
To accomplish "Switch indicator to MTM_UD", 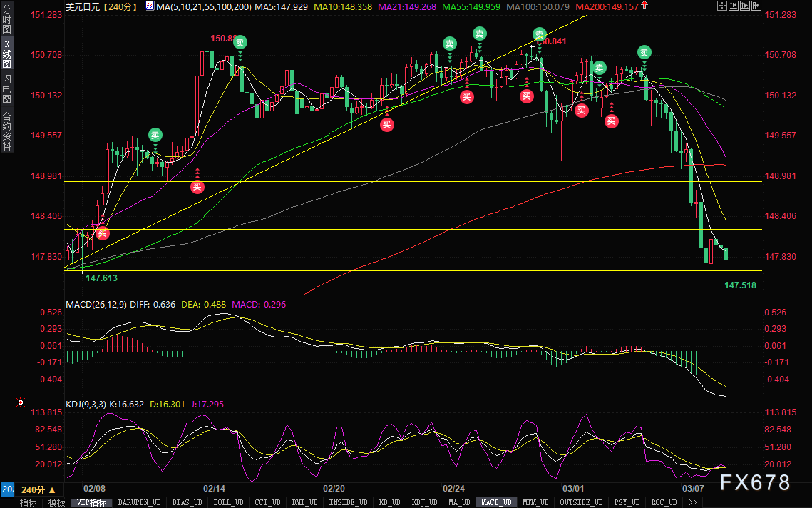I will click(x=535, y=502).
